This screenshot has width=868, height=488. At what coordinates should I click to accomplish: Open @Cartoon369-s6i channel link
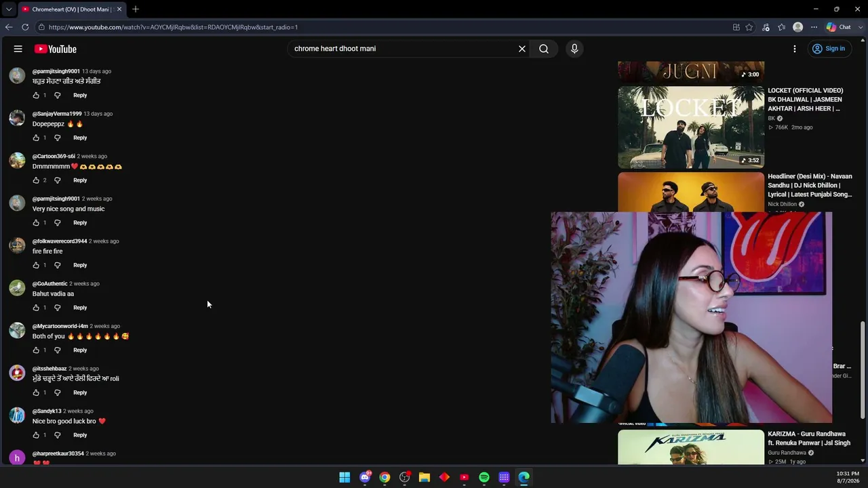54,157
